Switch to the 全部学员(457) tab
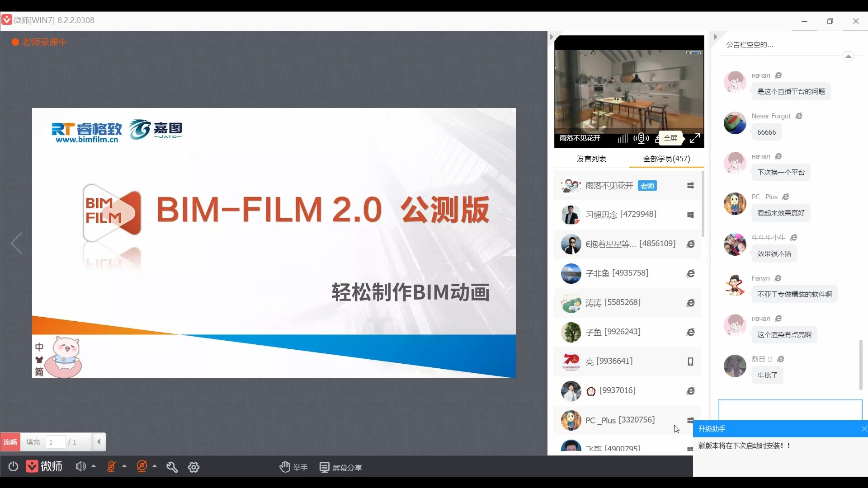The image size is (868, 488). (x=667, y=159)
